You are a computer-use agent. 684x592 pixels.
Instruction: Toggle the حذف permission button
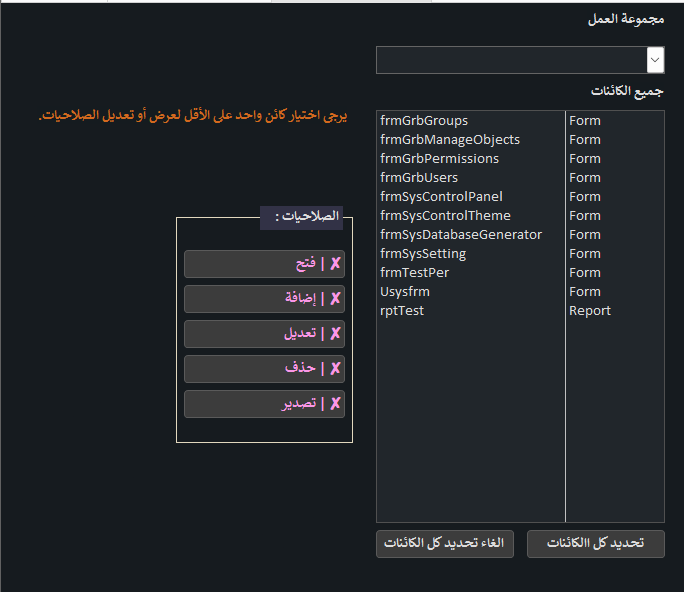264,369
